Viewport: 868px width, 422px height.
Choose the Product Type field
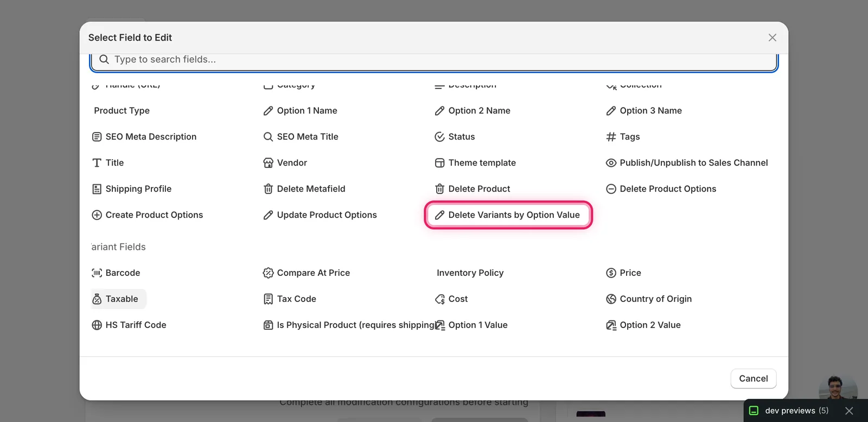point(122,111)
